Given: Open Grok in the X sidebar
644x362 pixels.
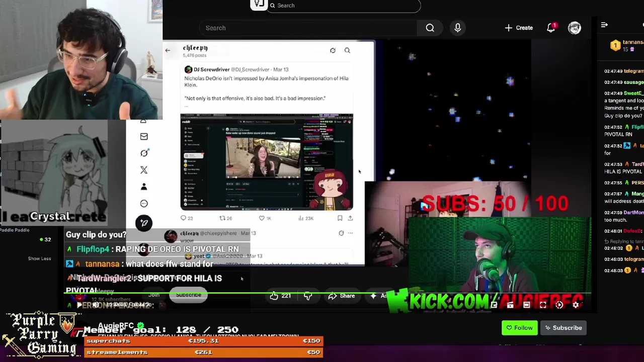Looking at the screenshot, I should [144, 153].
